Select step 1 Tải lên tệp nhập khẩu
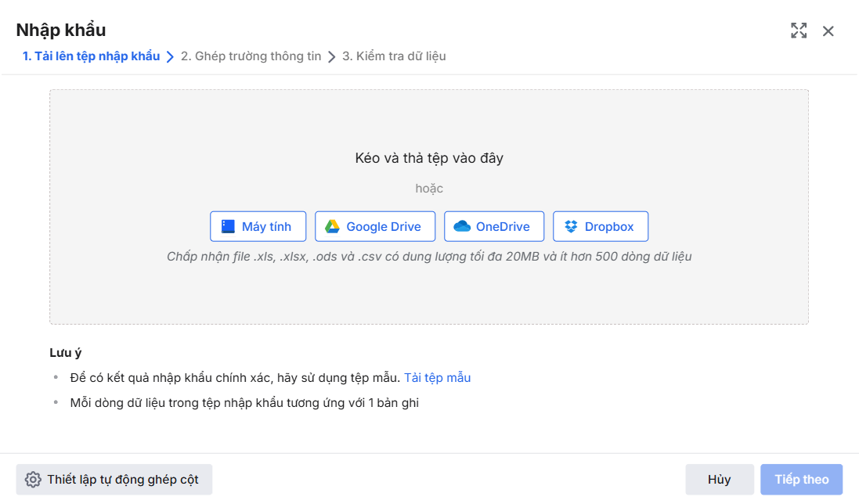 [x=91, y=56]
